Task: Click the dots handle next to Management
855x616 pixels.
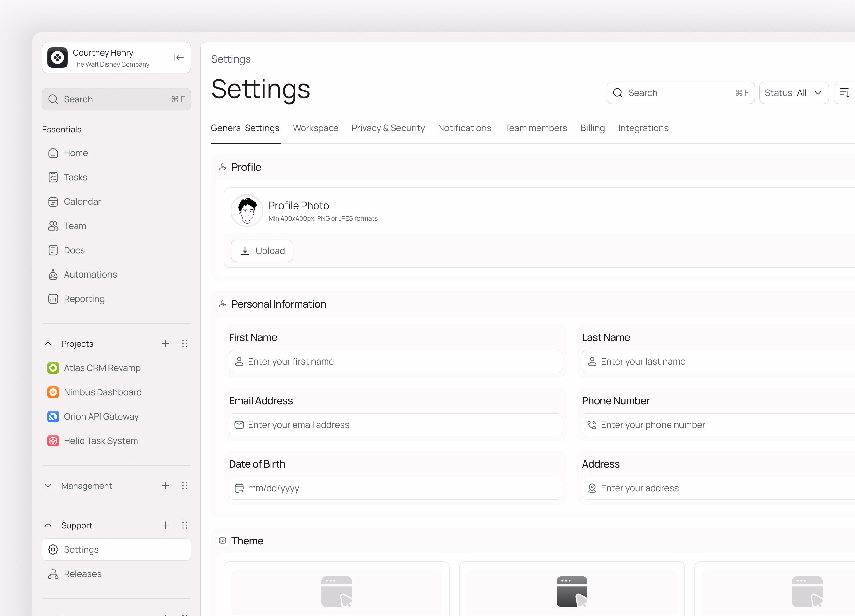Action: 185,486
